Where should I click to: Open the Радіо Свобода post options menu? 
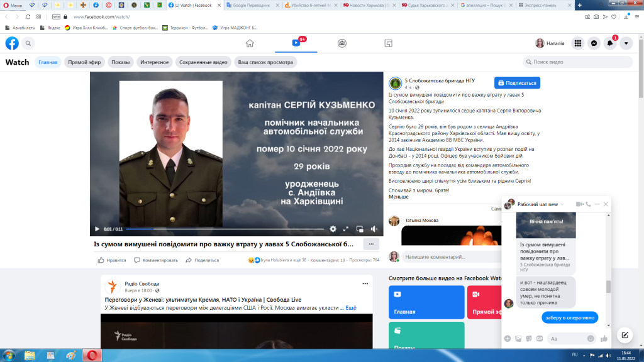[x=365, y=283]
